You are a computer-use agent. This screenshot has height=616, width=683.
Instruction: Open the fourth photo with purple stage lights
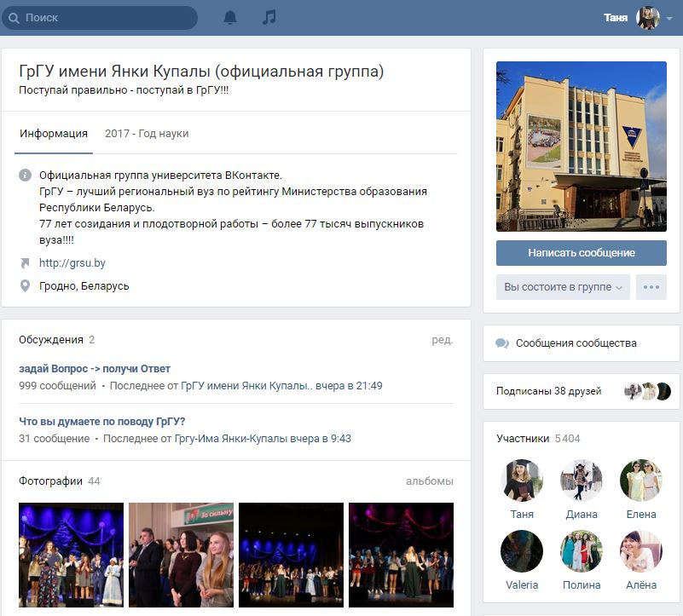[x=401, y=555]
